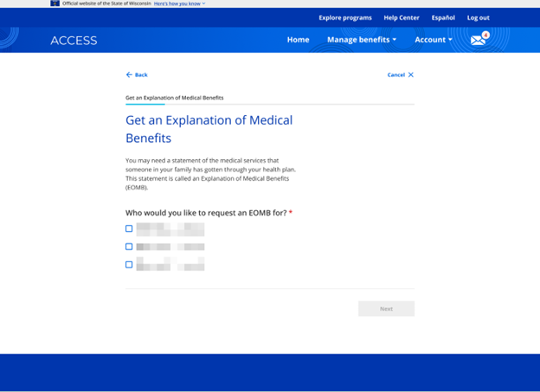
Task: Open the messages envelope icon
Action: coord(477,40)
